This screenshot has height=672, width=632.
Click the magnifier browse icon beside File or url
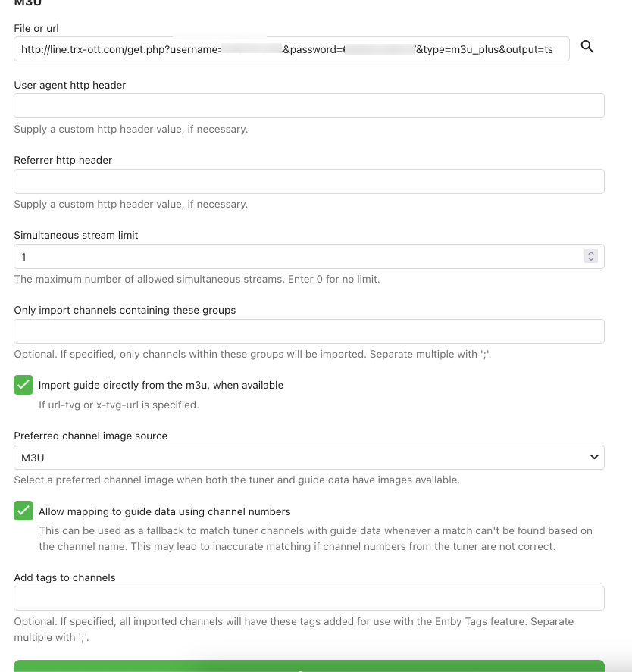(587, 47)
